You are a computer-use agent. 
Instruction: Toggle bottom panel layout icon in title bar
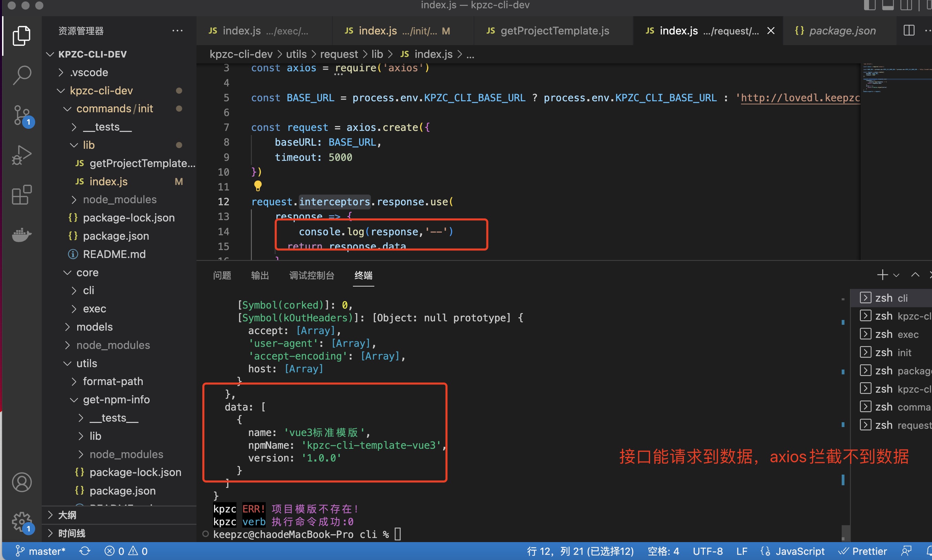click(888, 5)
